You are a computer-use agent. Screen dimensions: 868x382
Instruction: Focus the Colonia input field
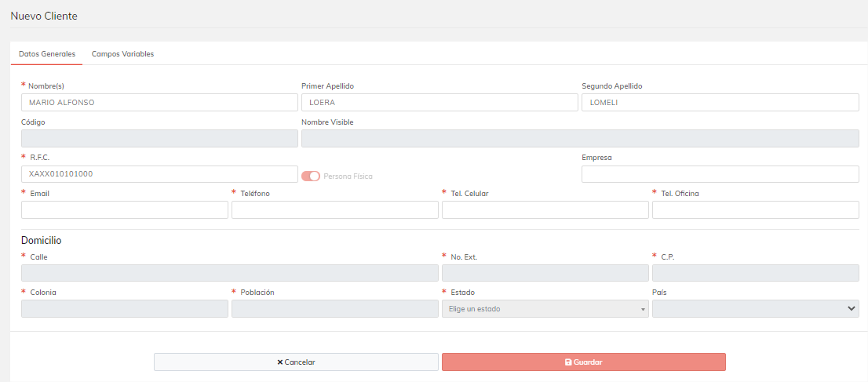tap(125, 309)
